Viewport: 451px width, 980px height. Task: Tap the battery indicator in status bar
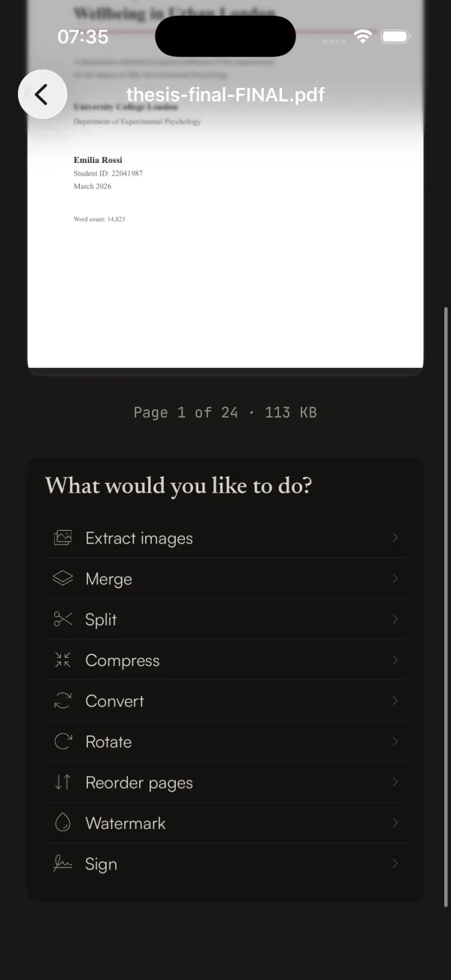(395, 35)
